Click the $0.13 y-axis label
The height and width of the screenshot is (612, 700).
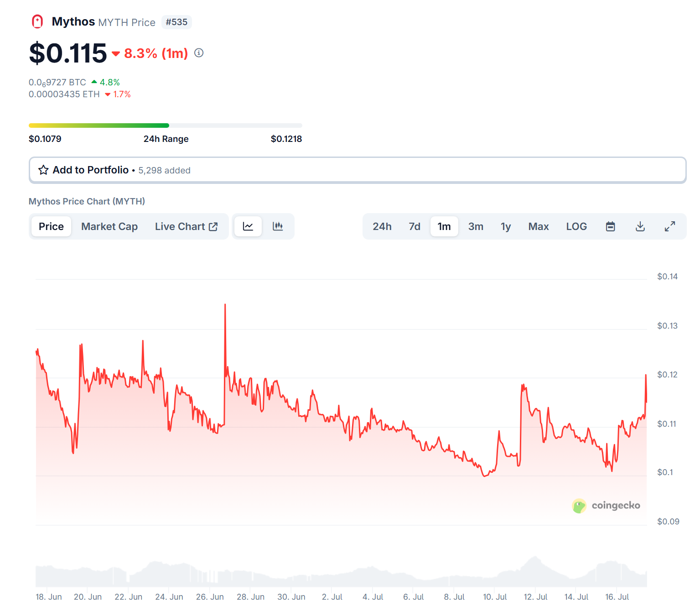tap(667, 326)
